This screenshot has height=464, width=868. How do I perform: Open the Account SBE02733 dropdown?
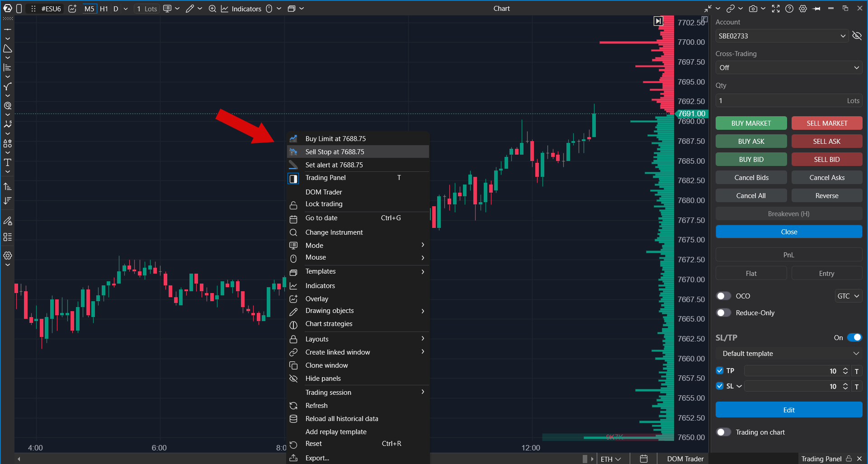point(782,36)
